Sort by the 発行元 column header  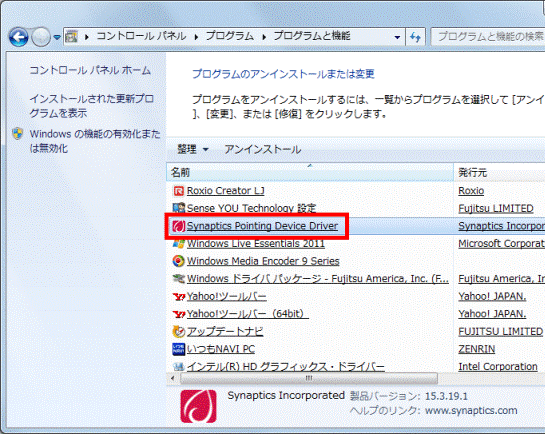[499, 172]
